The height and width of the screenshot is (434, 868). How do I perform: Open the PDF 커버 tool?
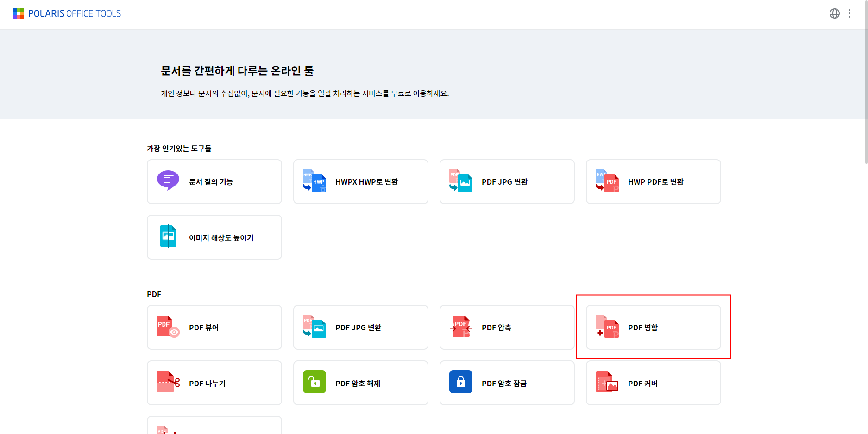[x=654, y=383]
